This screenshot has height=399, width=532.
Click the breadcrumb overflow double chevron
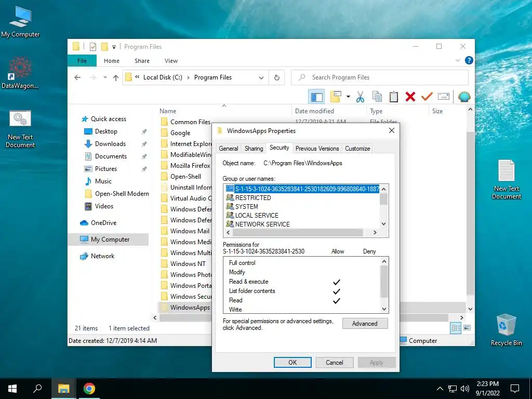coord(137,77)
